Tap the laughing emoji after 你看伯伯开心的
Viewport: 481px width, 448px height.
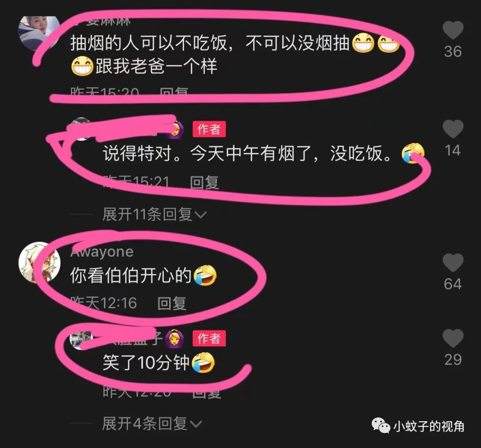[205, 275]
